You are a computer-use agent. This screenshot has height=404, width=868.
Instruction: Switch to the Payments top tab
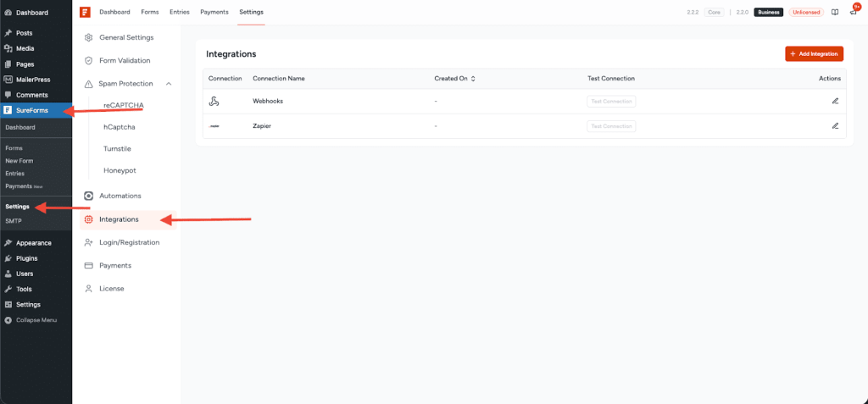[x=214, y=12]
